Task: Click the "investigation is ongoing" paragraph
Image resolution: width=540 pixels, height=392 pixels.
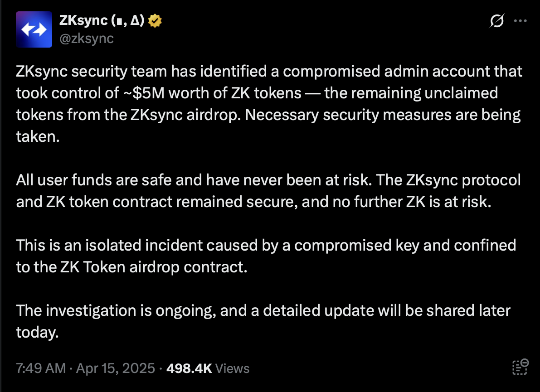Action: click(x=263, y=322)
